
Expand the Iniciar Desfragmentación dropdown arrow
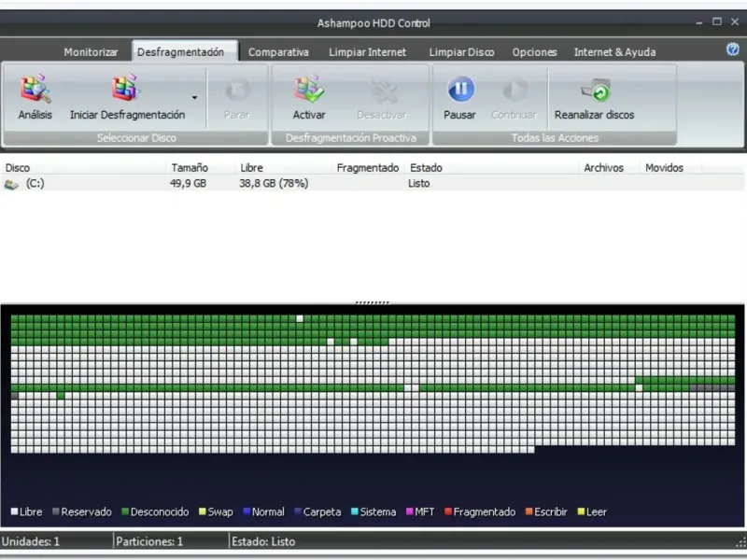(194, 98)
